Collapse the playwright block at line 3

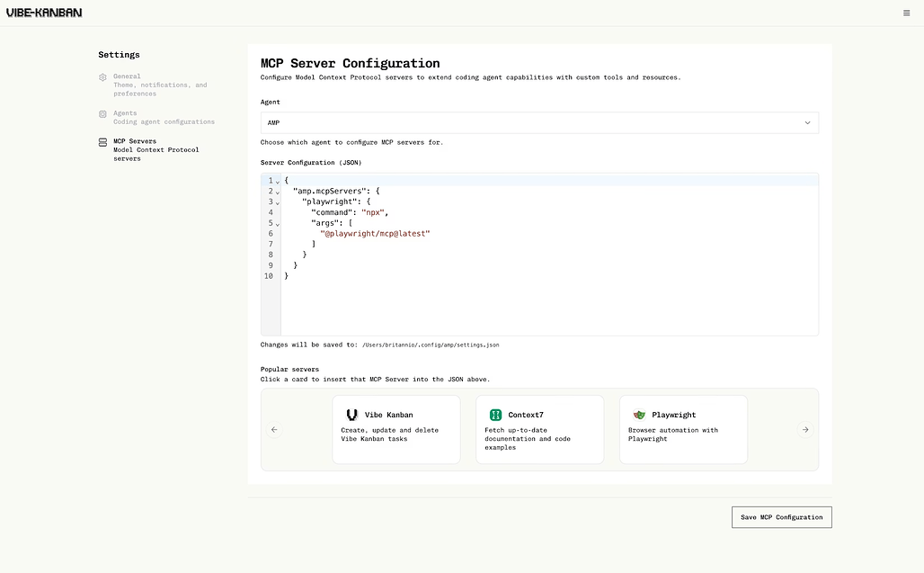(x=277, y=202)
